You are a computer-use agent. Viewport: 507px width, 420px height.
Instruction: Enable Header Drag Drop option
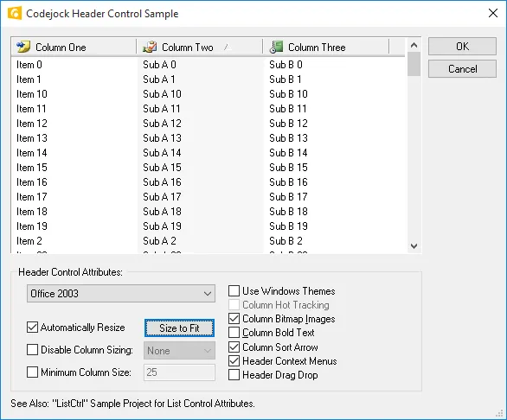click(x=234, y=375)
